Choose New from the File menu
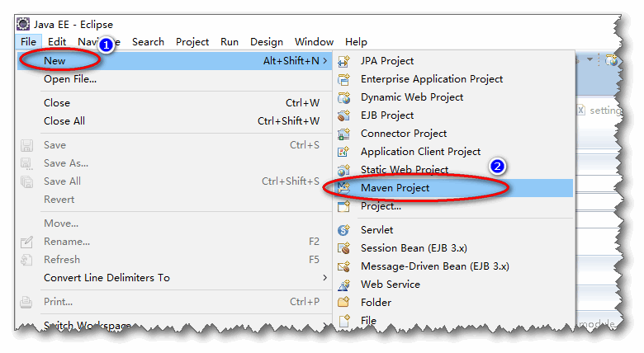 [174, 61]
